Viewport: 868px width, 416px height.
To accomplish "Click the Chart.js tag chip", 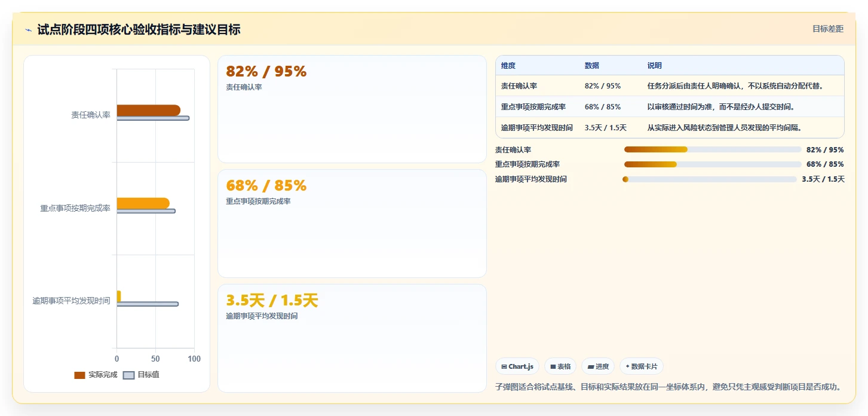I will tap(517, 366).
